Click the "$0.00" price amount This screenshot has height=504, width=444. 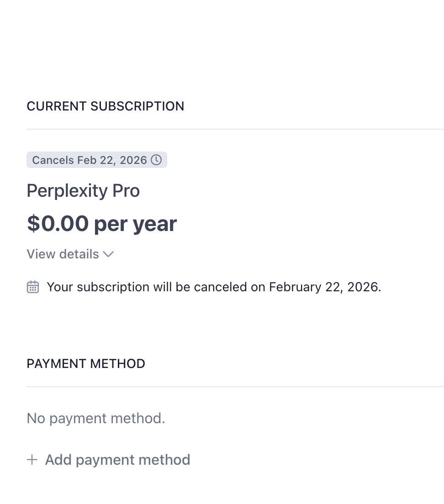[58, 224]
